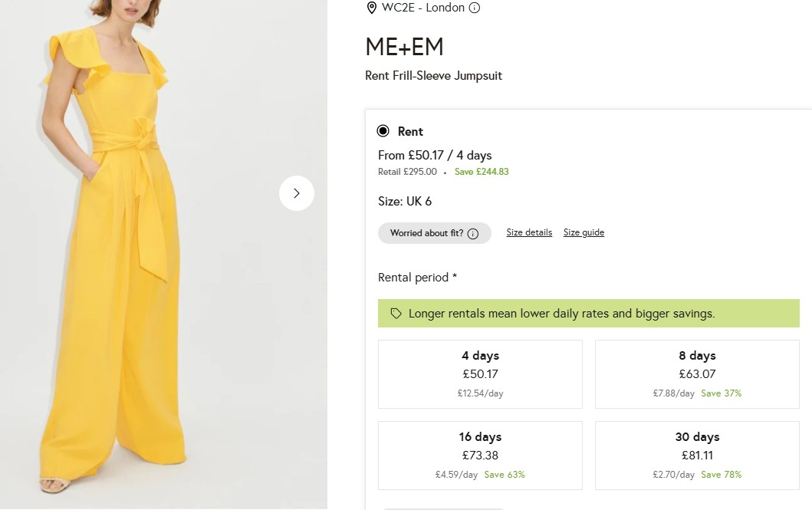Choose the 8 days rental period
Screen dimensions: 812x510
pos(696,373)
